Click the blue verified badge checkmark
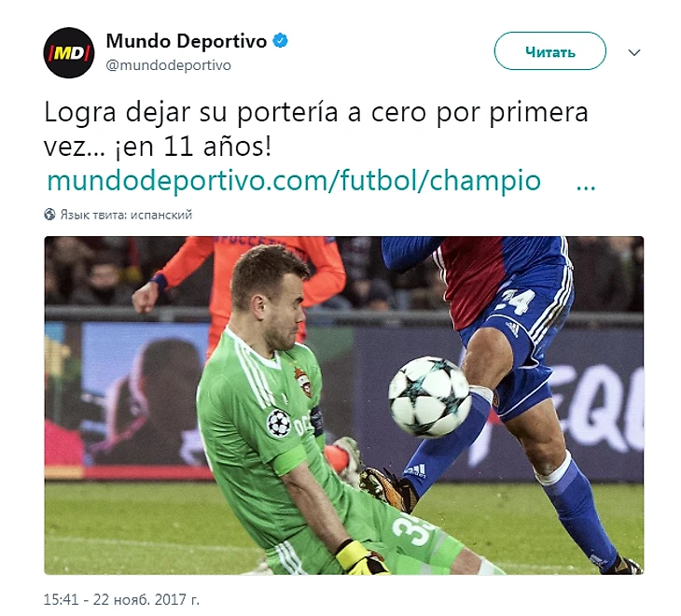The height and width of the screenshot is (616, 681). 280,41
